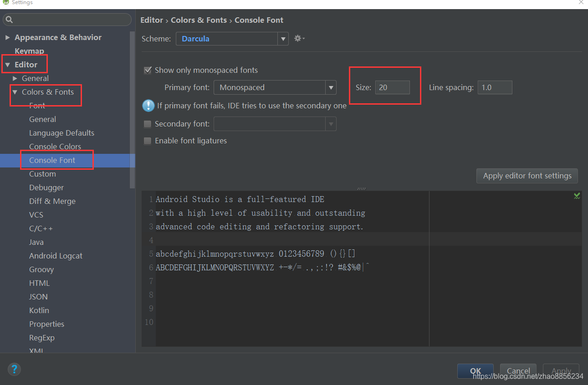Open the help question mark icon

tap(14, 369)
